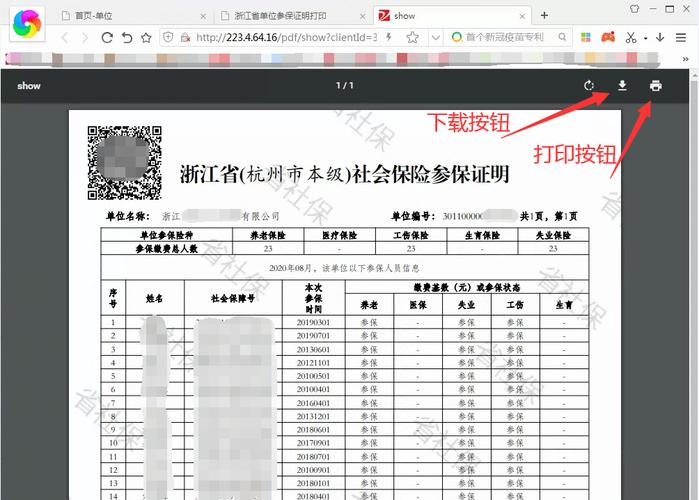The height and width of the screenshot is (500, 699).
Task: Close the show tab
Action: (522, 16)
